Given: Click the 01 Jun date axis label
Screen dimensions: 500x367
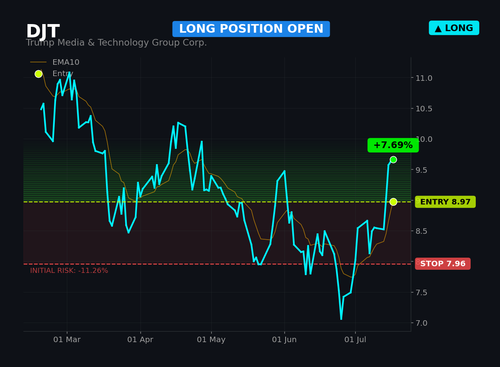Looking at the screenshot, I should point(284,340).
